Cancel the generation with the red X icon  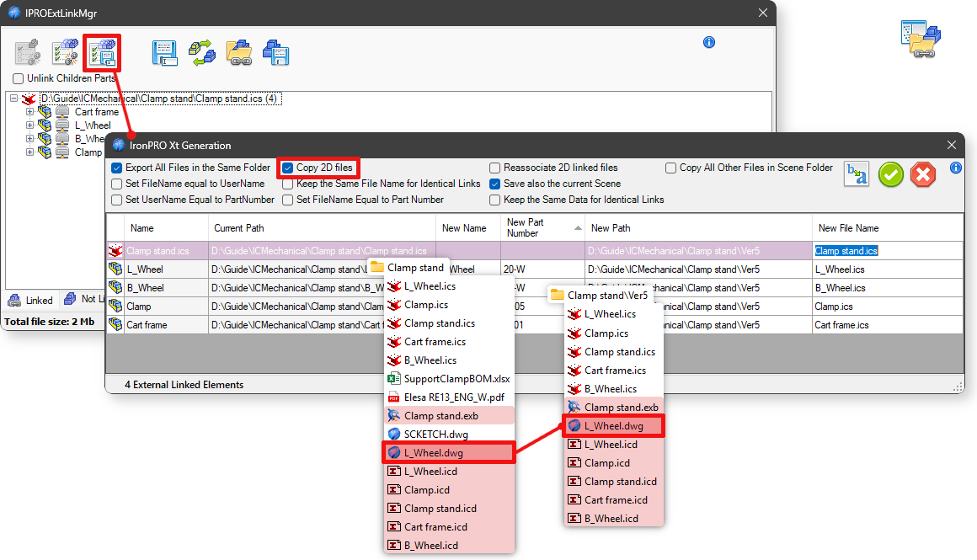coord(923,174)
